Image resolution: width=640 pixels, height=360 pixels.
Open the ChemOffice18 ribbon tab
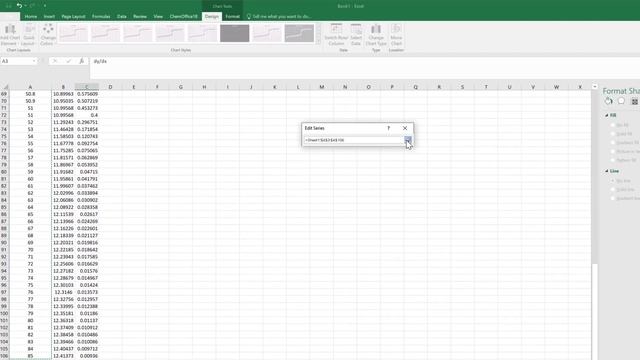[x=184, y=16]
